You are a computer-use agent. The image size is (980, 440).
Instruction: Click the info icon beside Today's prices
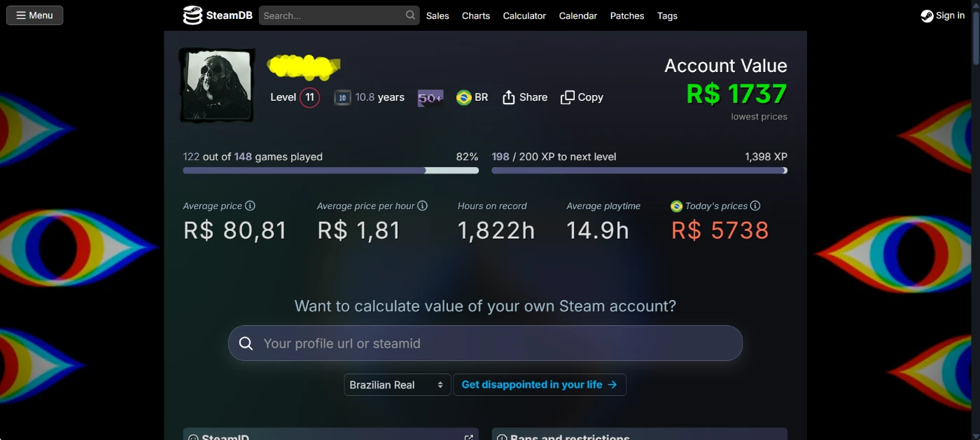click(x=755, y=206)
